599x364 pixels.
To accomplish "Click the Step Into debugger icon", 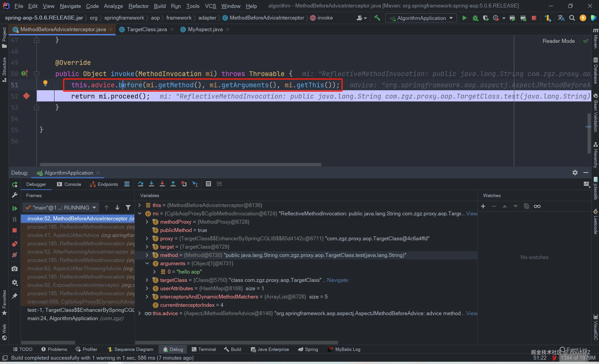I will point(151,184).
